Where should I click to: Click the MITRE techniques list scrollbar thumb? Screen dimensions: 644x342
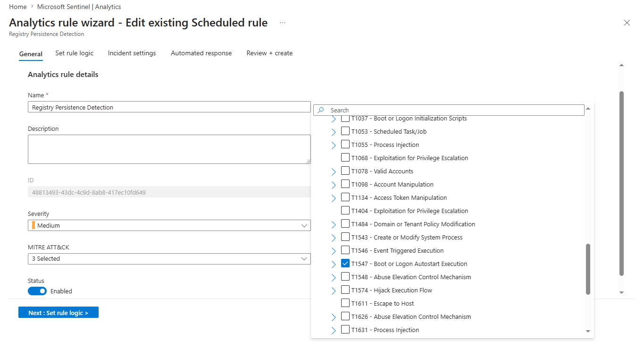click(x=588, y=269)
